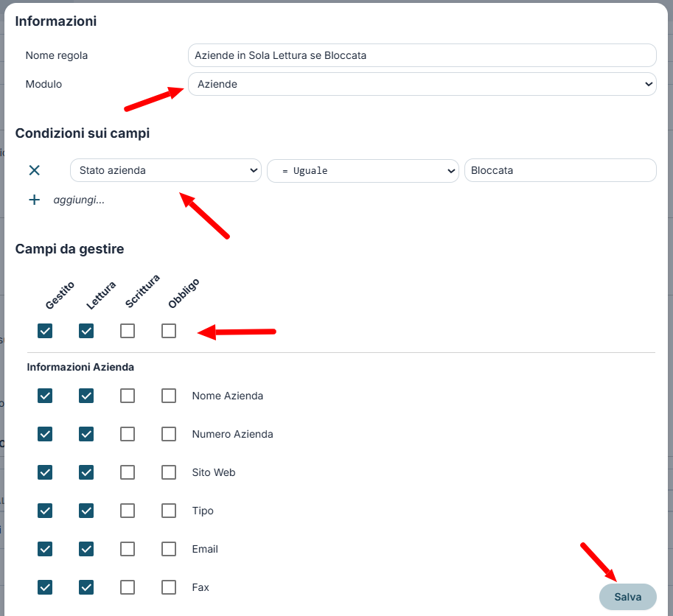Click the Nome Azienda field label
The width and height of the screenshot is (673, 616).
(x=228, y=396)
